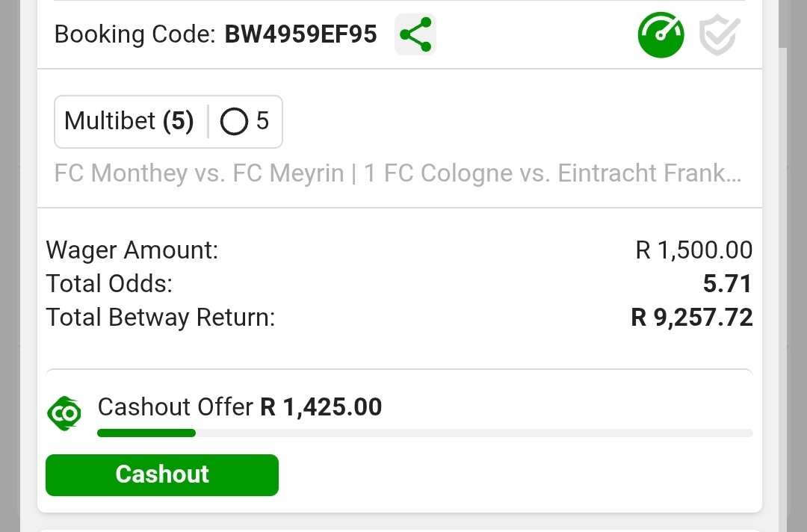Click the Cashout Offer R 1,425.00 text
Viewport: 807px width, 532px height.
(x=239, y=407)
